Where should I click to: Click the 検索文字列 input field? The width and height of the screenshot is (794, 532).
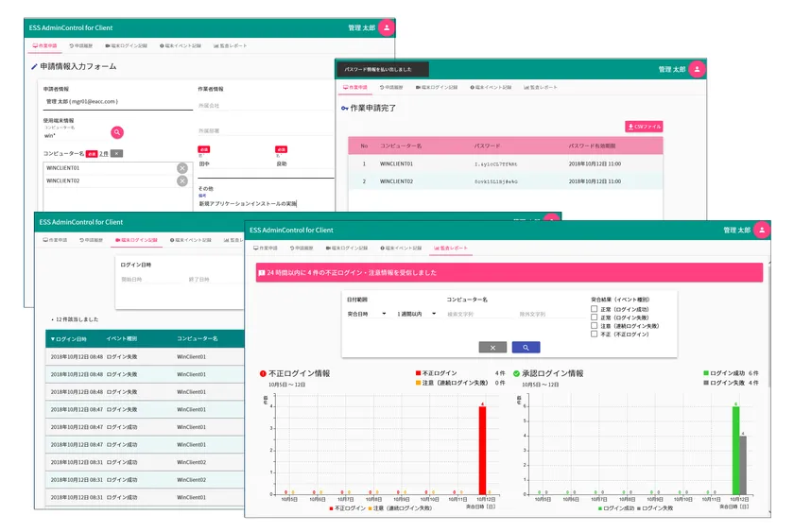[x=473, y=313]
